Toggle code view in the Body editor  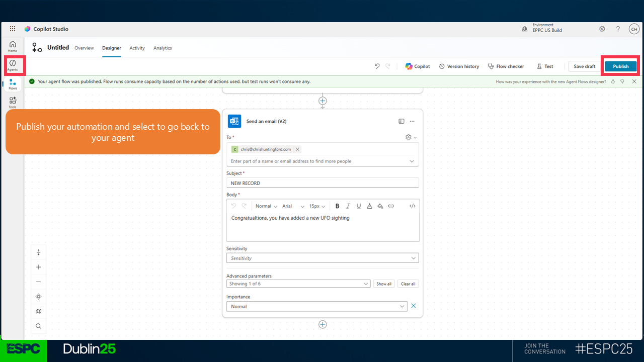[412, 206]
